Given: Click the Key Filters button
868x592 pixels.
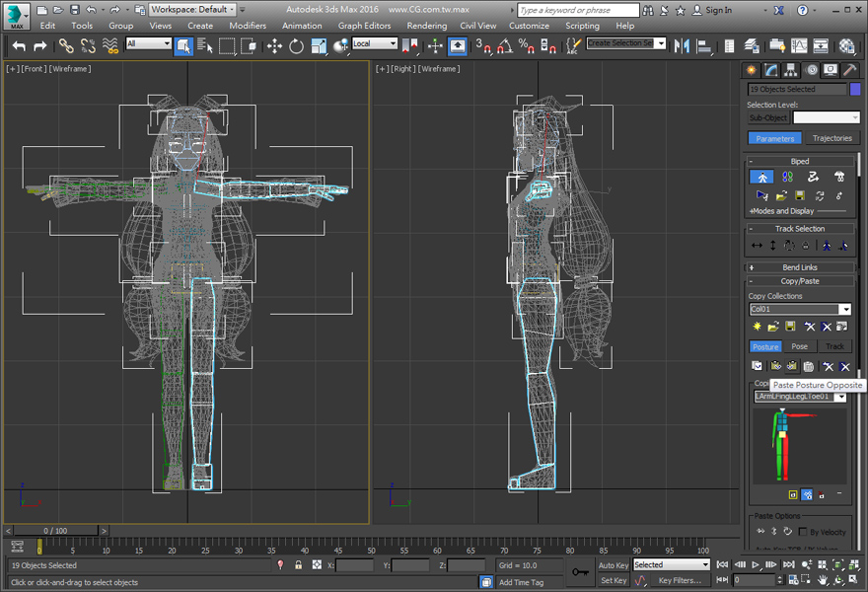Looking at the screenshot, I should (680, 580).
